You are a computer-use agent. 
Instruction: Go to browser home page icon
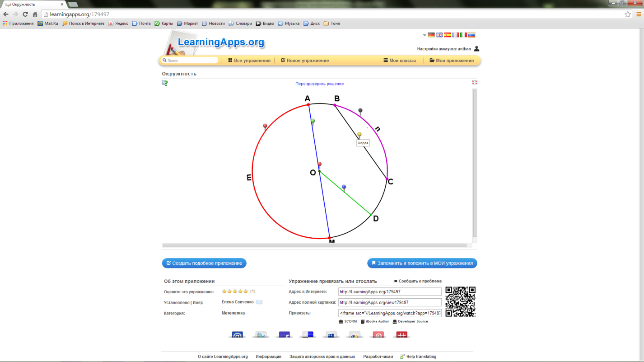35,14
